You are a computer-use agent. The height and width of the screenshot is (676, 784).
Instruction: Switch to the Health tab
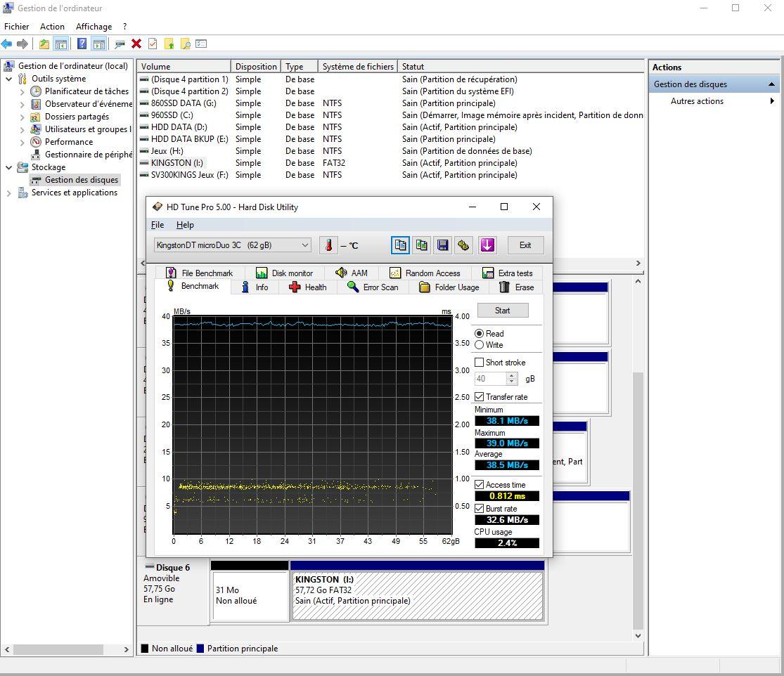[307, 287]
